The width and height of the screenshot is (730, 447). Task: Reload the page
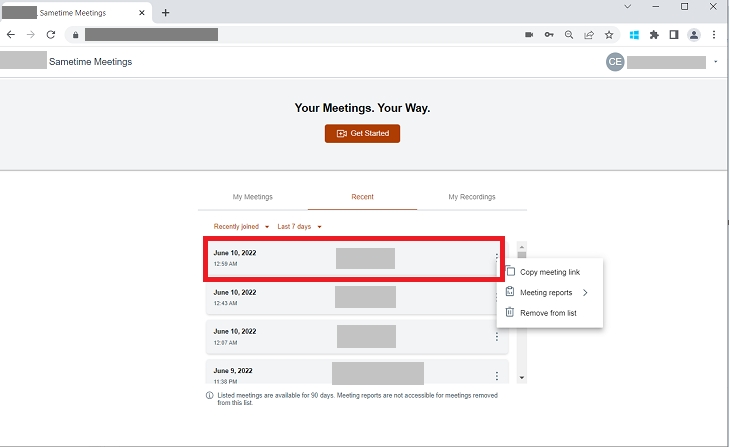(x=50, y=34)
